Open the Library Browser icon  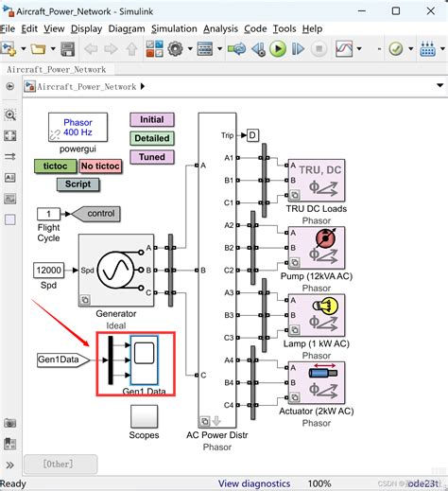(x=155, y=49)
